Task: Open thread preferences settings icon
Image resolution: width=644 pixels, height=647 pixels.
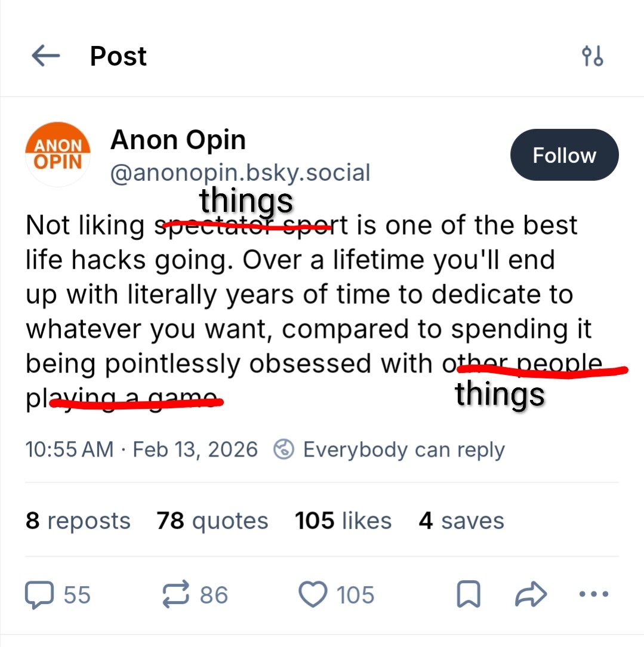Action: 592,57
